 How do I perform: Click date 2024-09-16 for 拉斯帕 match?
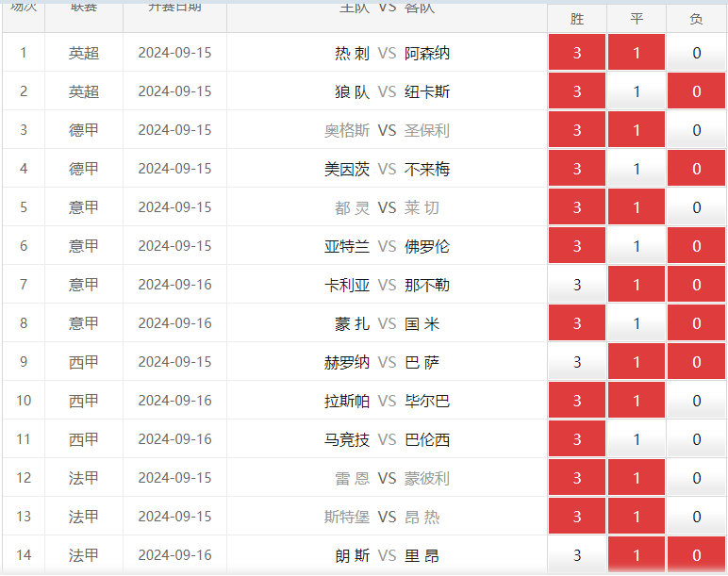pyautogui.click(x=174, y=400)
